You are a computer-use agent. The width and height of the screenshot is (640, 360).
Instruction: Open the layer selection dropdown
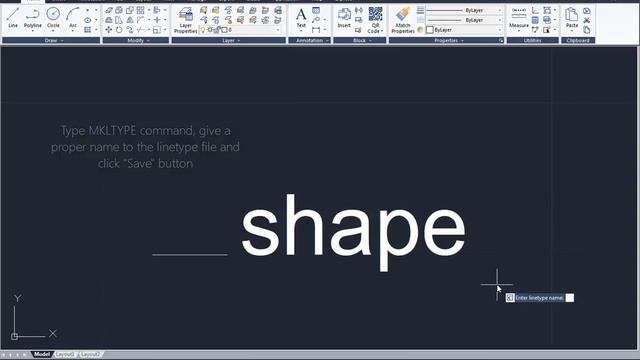278,30
